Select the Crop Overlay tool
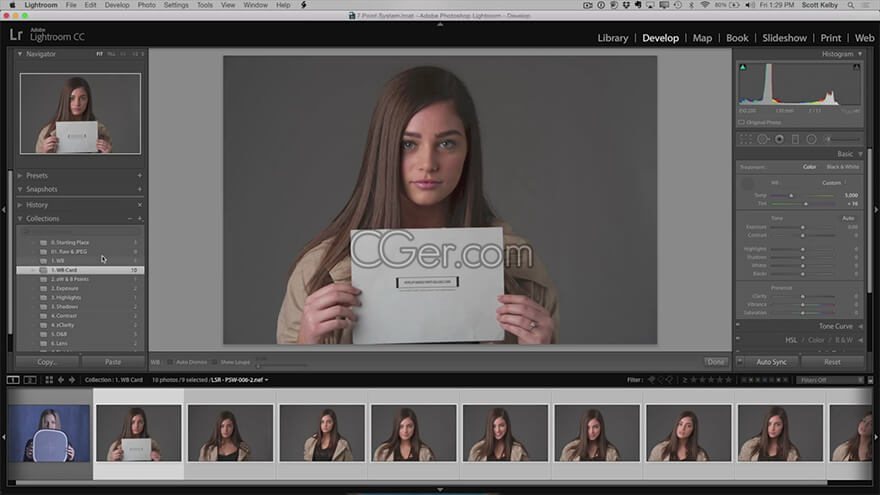880x495 pixels. pos(745,139)
